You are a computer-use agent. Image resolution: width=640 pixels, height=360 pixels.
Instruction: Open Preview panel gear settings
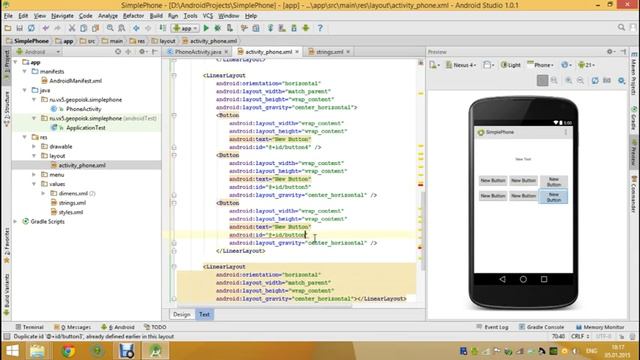click(x=610, y=52)
